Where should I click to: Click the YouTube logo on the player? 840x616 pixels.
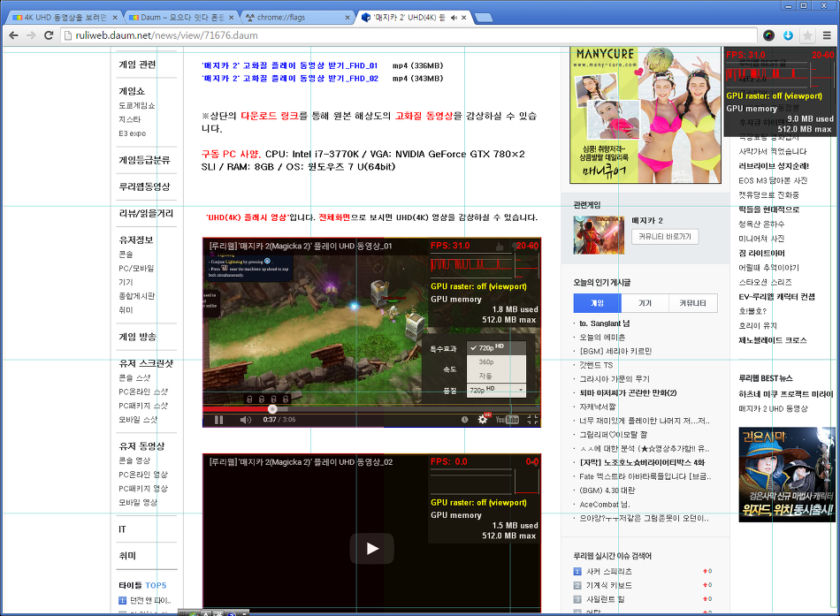(507, 420)
